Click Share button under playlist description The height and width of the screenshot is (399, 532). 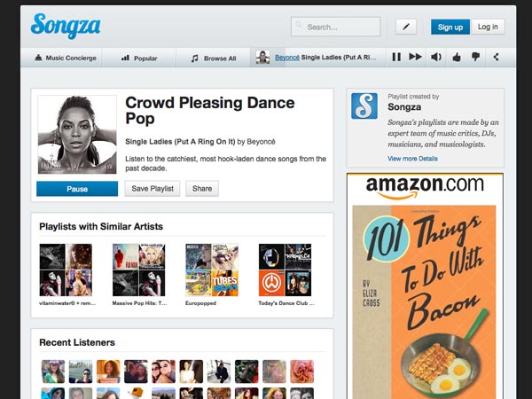(202, 189)
